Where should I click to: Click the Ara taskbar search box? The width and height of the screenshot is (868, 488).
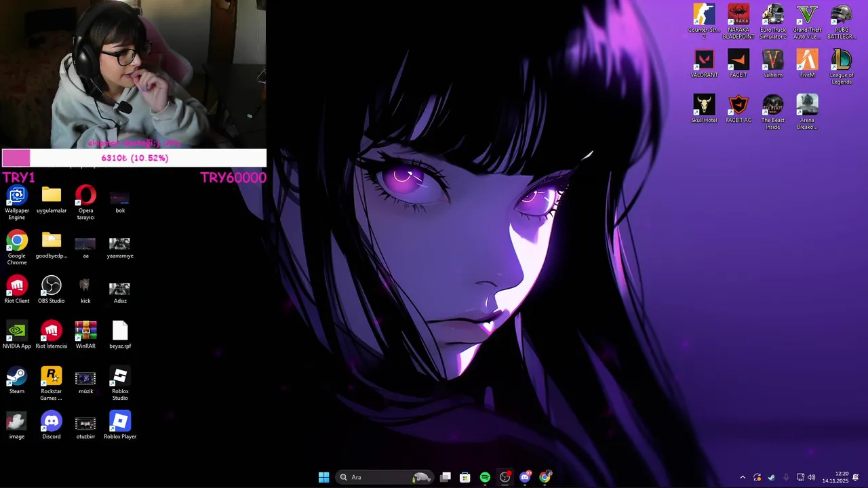tap(384, 477)
